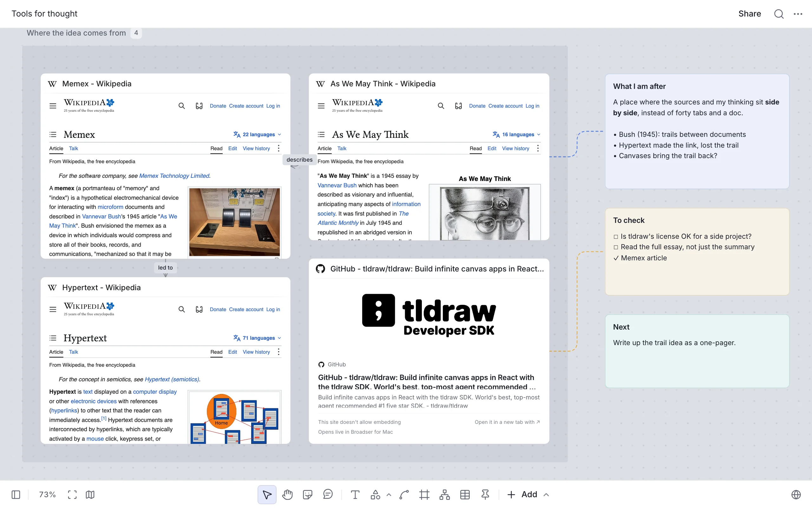Click the search icon in Hypertext card
Screen dimensions: 812x508
coord(181,310)
